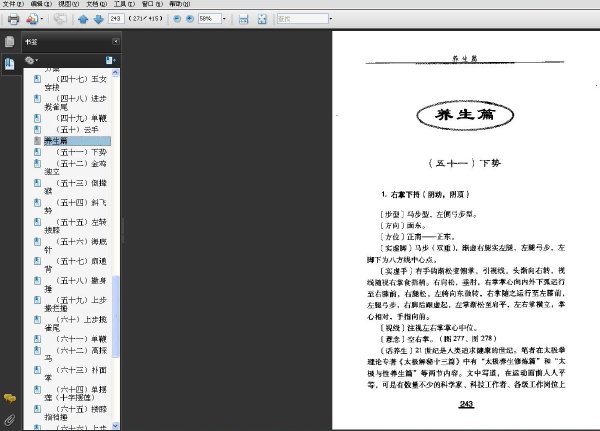Click the fit one full page icon

(262, 19)
